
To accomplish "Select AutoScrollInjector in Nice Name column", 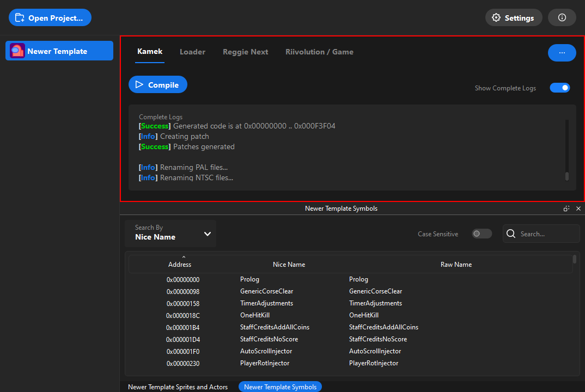I will (266, 351).
